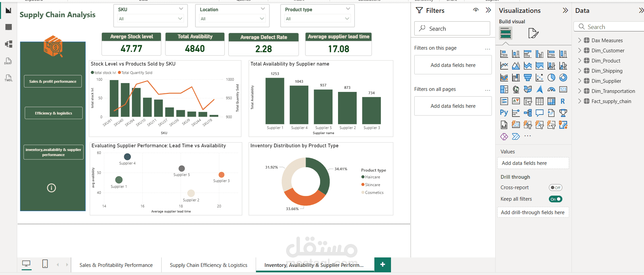
Task: Select the Python visual icon
Action: (504, 113)
